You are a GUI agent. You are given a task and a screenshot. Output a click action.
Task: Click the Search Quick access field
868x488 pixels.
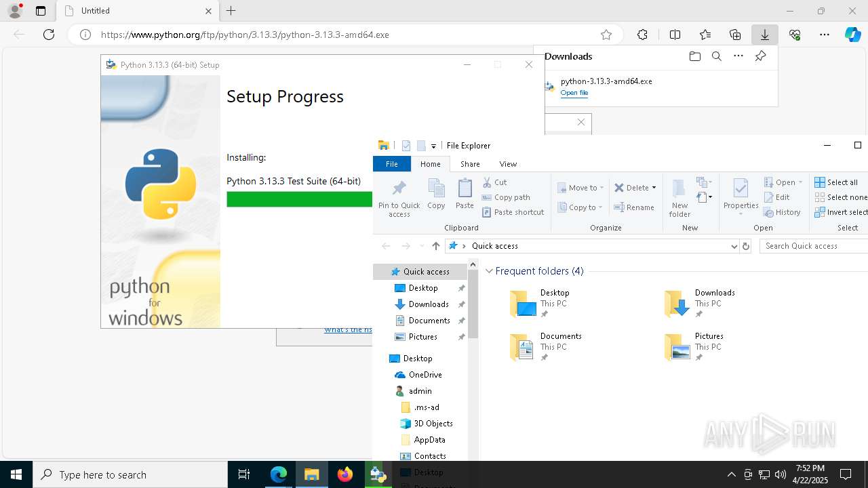[x=814, y=246]
